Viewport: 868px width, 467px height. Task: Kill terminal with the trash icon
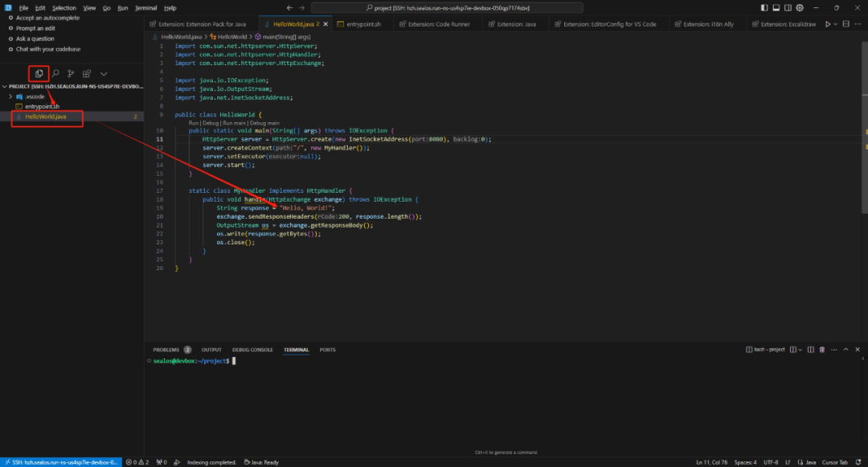(x=821, y=350)
